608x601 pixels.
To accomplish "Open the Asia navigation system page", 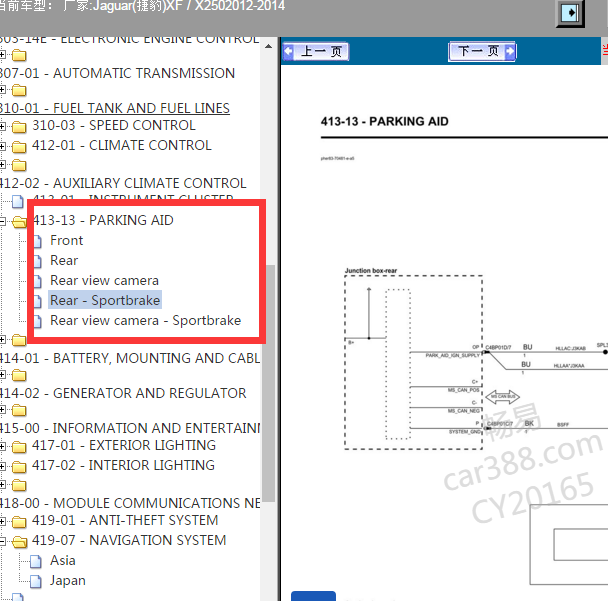I will coord(62,561).
